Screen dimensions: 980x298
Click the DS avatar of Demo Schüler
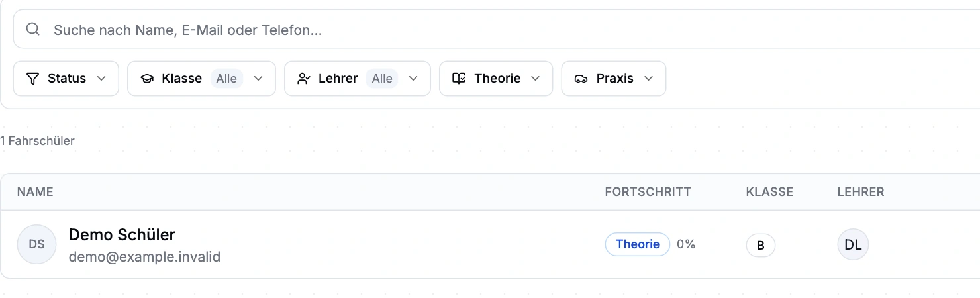(x=37, y=244)
